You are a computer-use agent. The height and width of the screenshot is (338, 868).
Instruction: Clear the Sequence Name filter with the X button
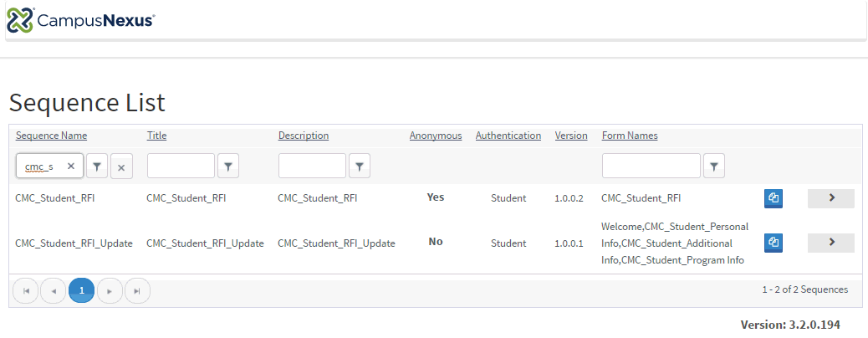(120, 167)
